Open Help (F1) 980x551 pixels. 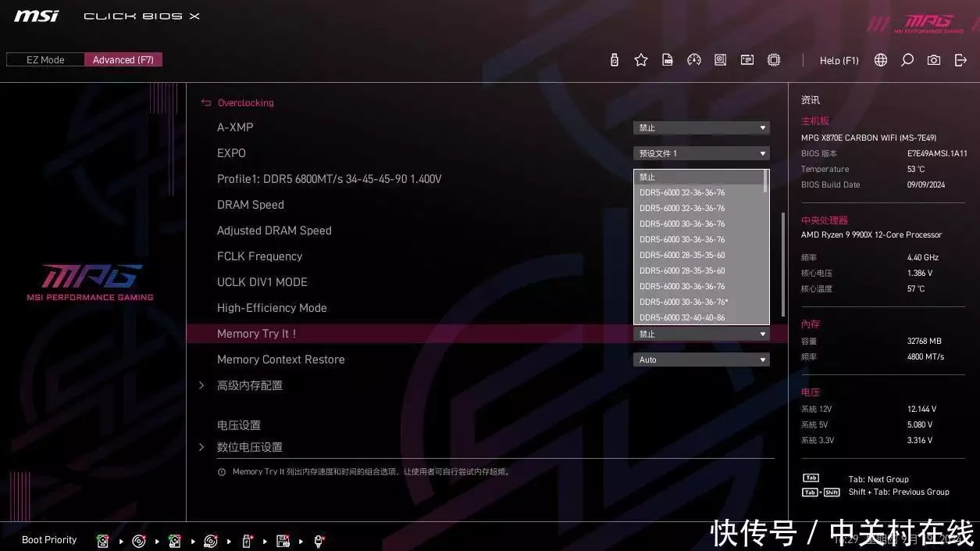pos(839,60)
